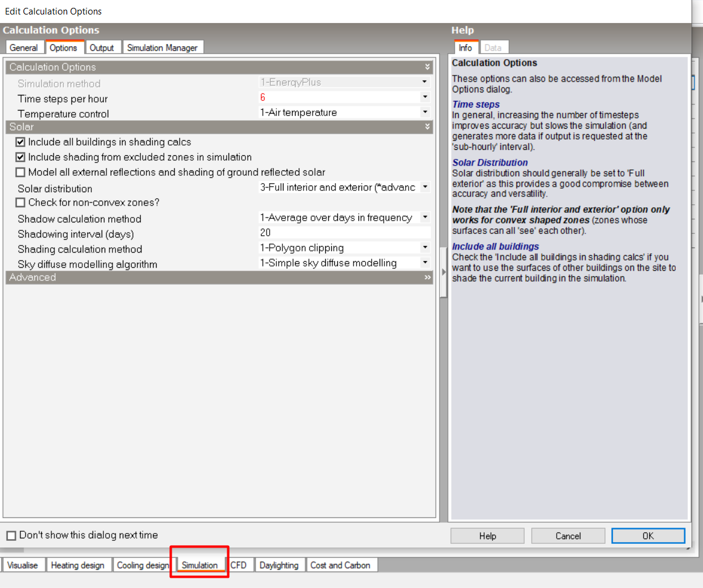Viewport: 703px width, 588px height.
Task: Open the General tab
Action: point(24,48)
